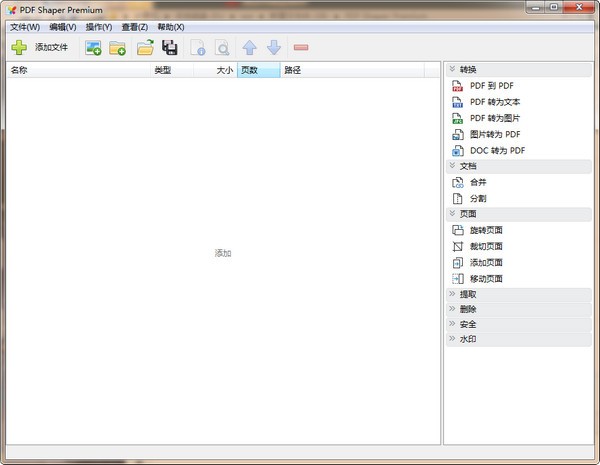Click the red remove minus icon
600x465 pixels.
point(300,48)
